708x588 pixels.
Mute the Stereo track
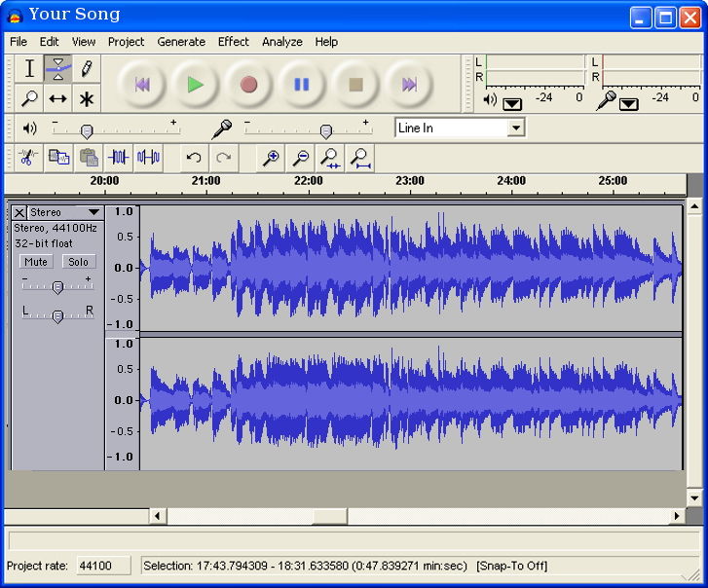tap(36, 261)
